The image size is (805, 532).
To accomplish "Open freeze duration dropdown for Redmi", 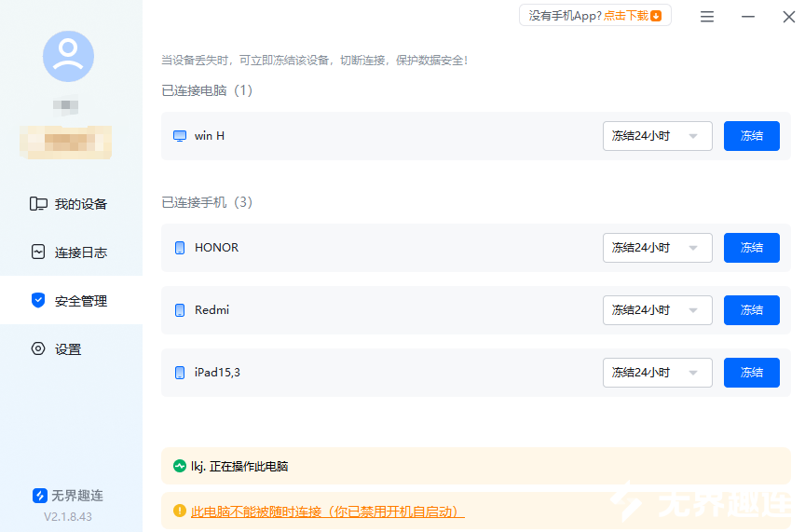I will (x=657, y=310).
